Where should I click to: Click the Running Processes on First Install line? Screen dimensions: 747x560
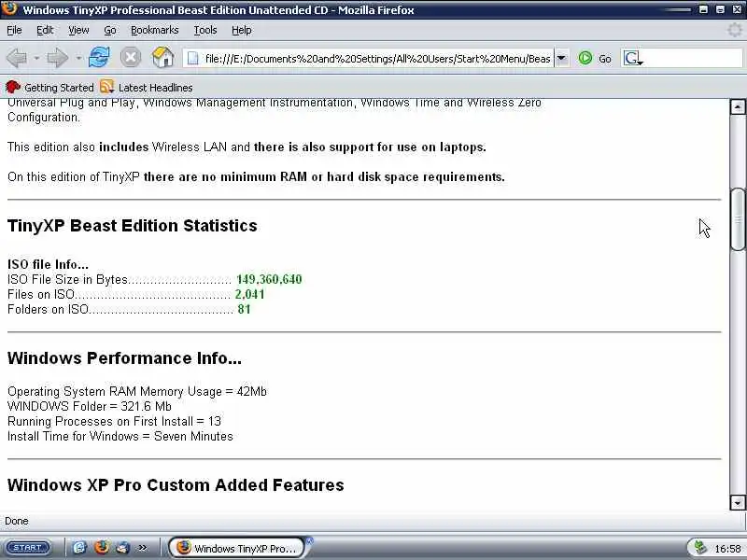(x=114, y=421)
